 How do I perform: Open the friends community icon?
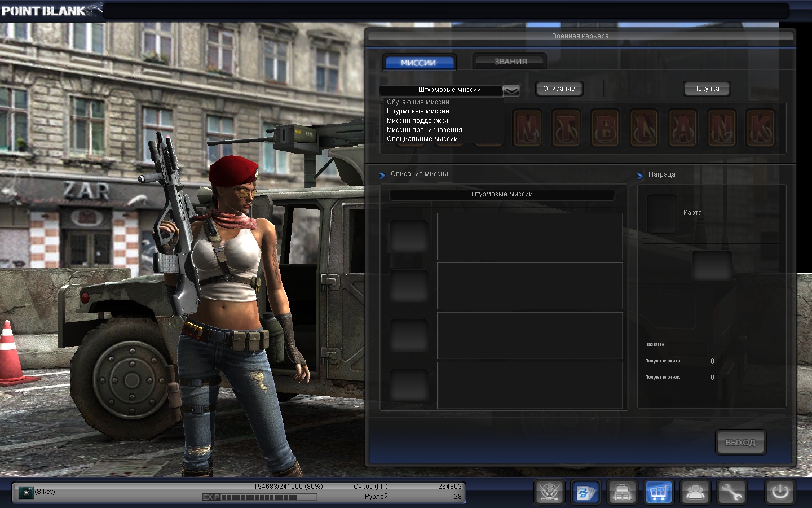click(x=695, y=492)
